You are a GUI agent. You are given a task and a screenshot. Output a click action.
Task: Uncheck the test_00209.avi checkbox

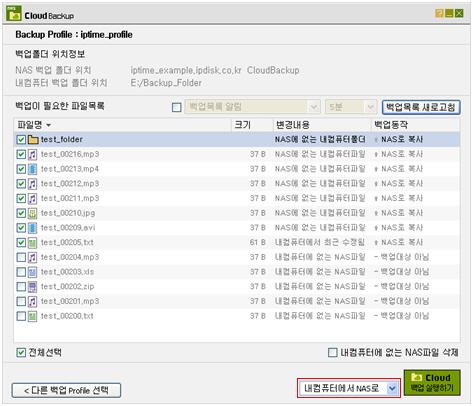(x=21, y=228)
